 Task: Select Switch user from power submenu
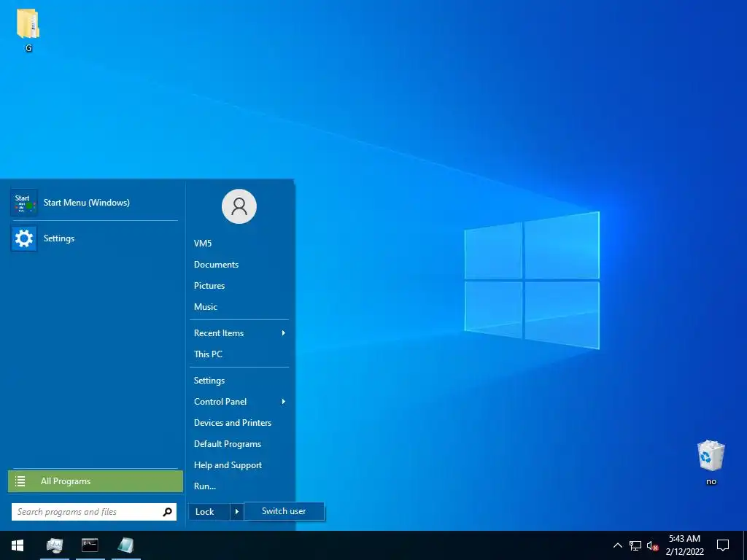pyautogui.click(x=284, y=511)
